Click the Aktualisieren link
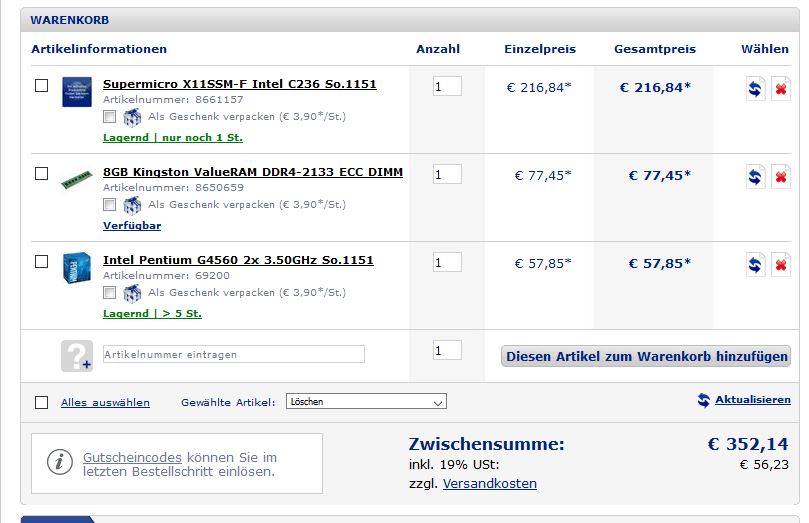 coord(752,400)
